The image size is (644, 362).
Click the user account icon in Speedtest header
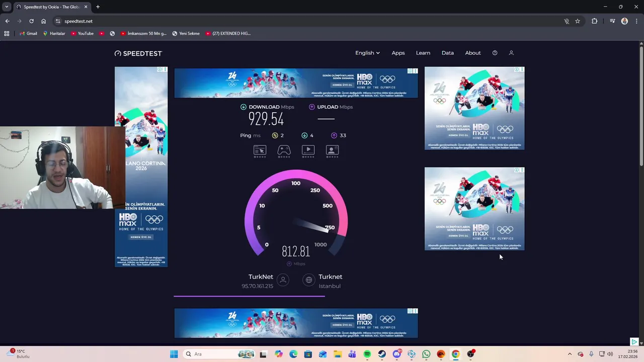pos(511,53)
